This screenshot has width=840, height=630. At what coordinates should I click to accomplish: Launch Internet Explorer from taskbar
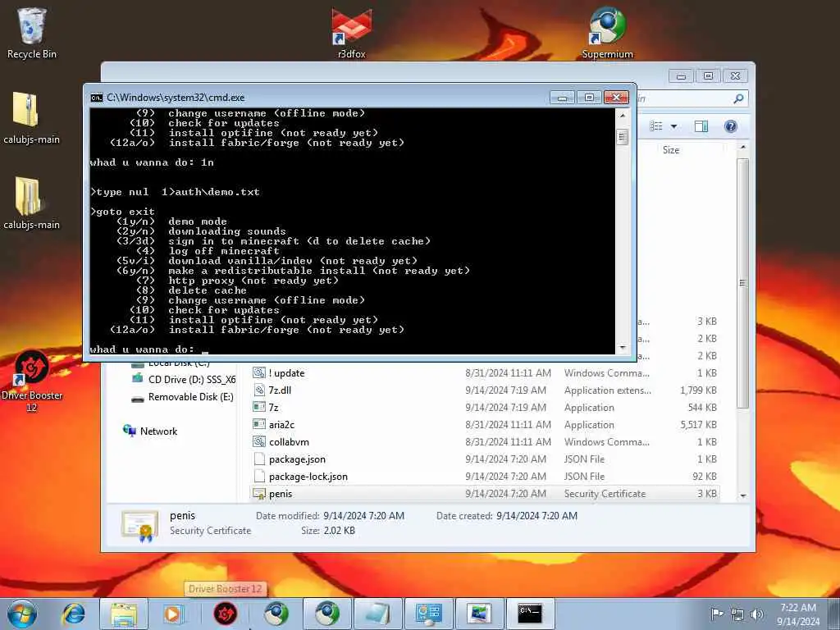[x=74, y=614]
